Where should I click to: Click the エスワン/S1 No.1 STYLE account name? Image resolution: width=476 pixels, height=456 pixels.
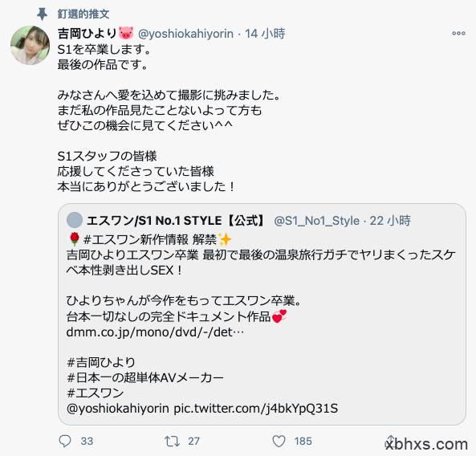[x=176, y=221]
